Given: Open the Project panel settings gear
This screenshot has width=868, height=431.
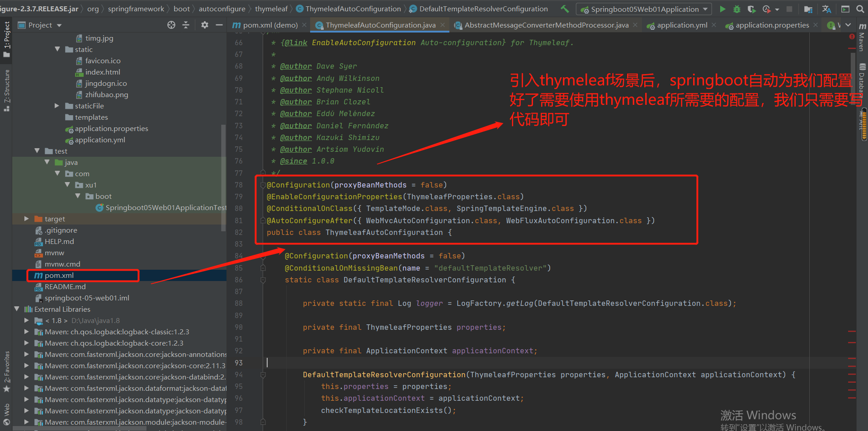Looking at the screenshot, I should [x=205, y=25].
